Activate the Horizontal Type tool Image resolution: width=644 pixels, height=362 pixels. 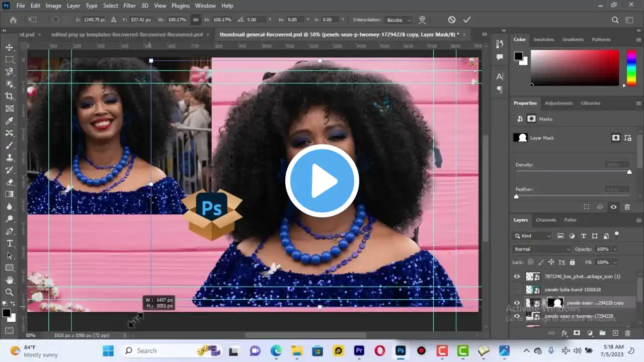(9, 243)
